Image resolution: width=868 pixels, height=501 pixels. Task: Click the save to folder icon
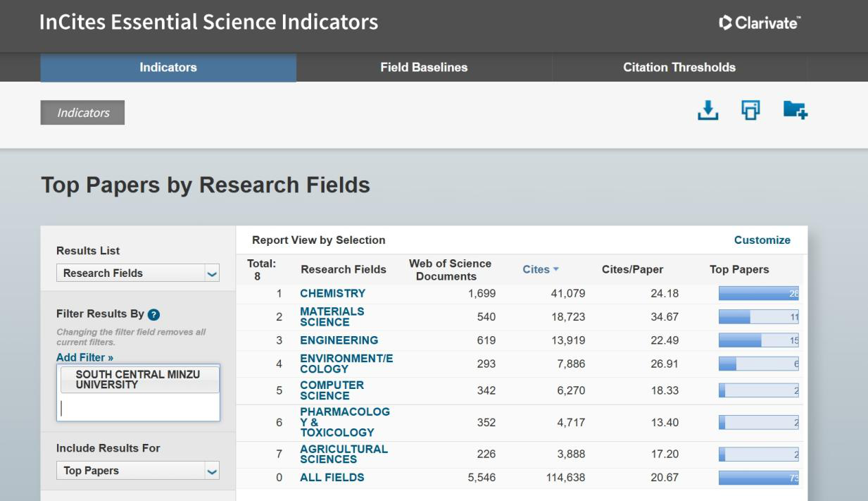pos(795,110)
